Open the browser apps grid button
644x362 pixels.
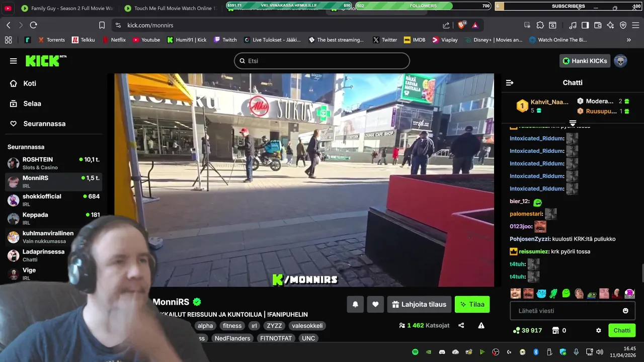click(x=8, y=40)
